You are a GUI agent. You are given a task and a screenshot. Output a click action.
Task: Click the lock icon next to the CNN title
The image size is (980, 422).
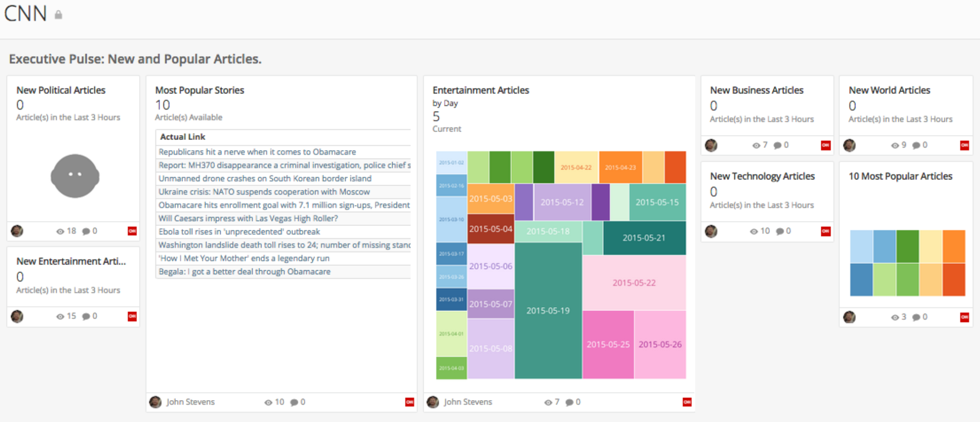(x=58, y=14)
